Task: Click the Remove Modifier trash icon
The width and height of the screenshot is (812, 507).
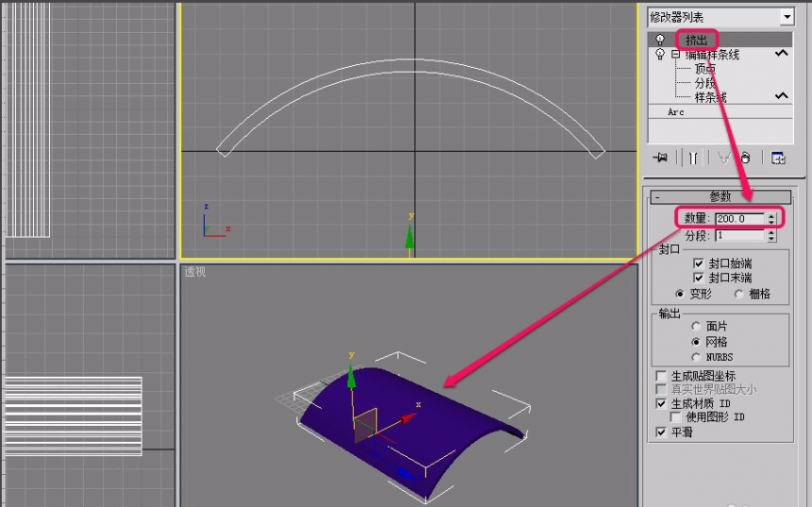Action: (x=745, y=158)
